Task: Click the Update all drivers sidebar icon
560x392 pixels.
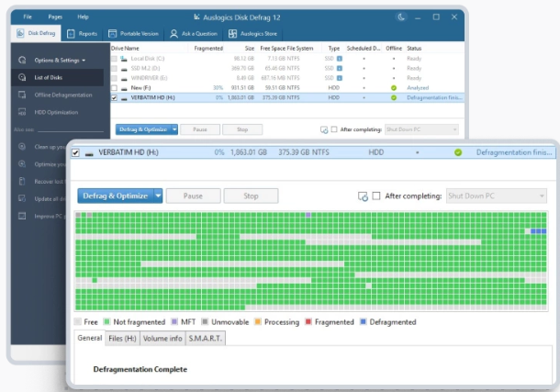Action: tap(22, 198)
